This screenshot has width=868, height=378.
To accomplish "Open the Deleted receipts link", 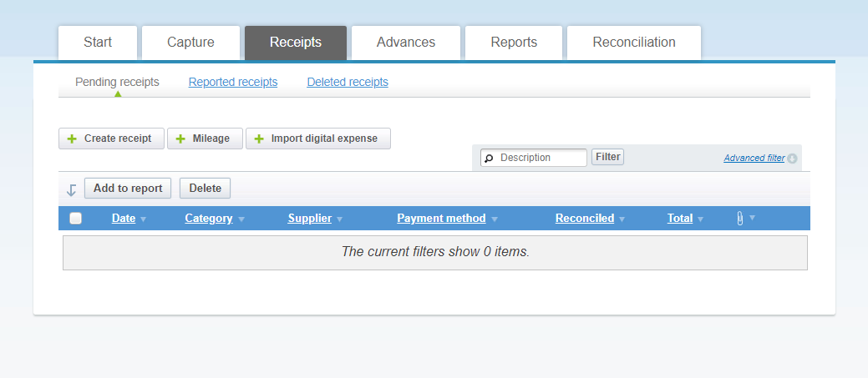I will click(x=348, y=83).
